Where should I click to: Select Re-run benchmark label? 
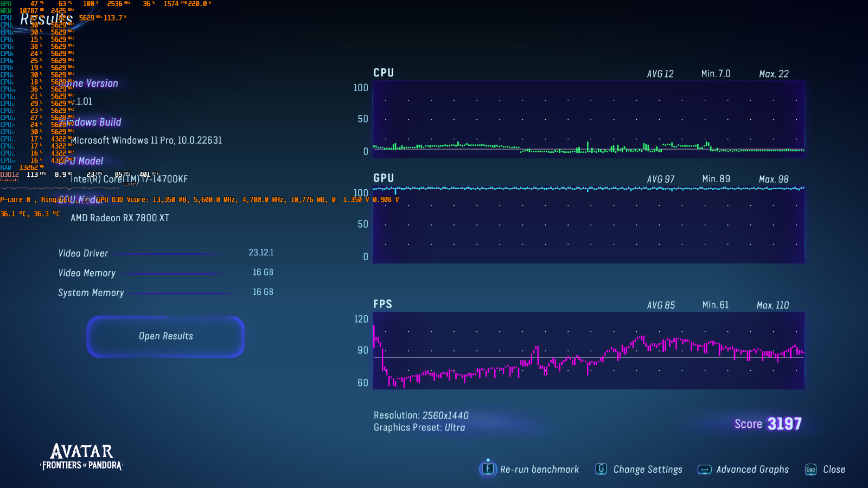tap(539, 470)
